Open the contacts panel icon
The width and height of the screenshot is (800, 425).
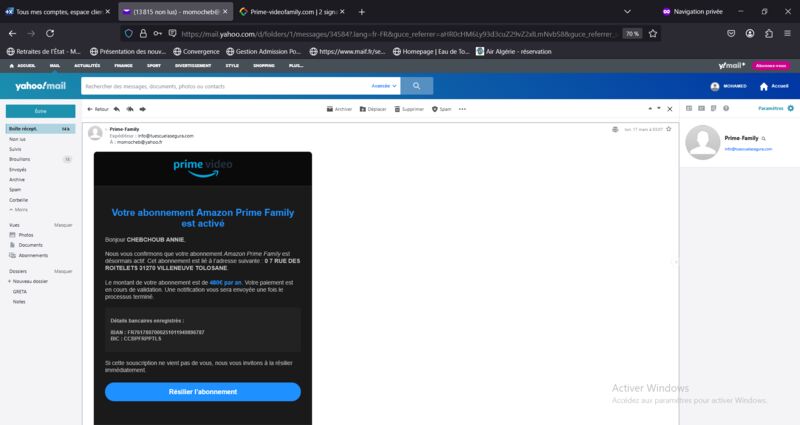[x=689, y=108]
